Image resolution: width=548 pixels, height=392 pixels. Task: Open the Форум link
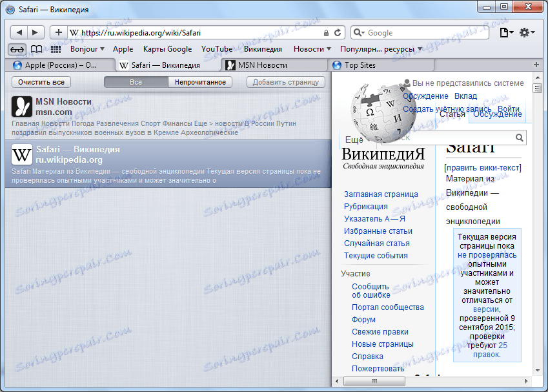point(363,319)
